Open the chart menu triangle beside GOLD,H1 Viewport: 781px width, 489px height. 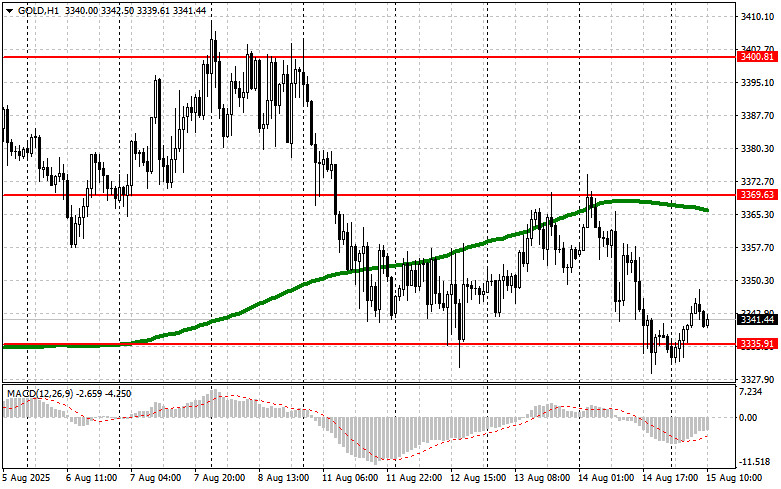point(9,10)
